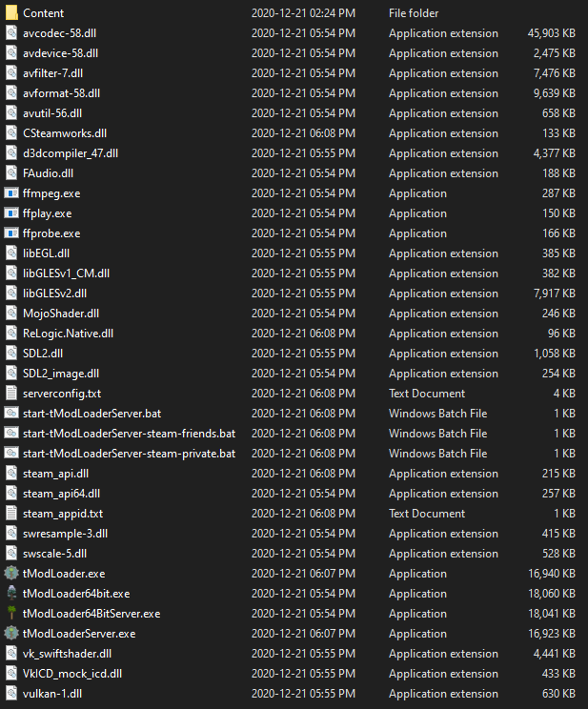Select avutil-56.dll file name
Screen dimensions: 588x709
52,113
